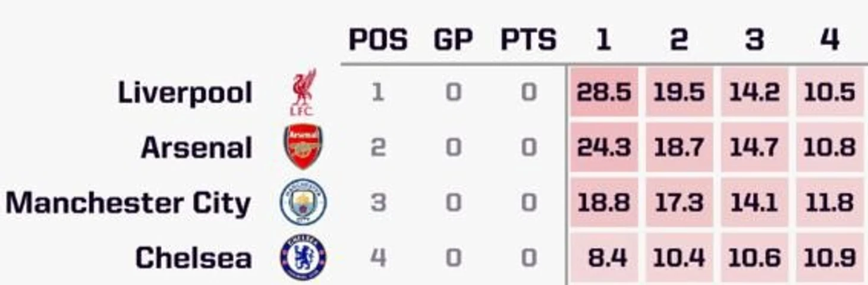Screen dimensions: 868x285
Task: Select the Chelsea team name
Action: point(193,258)
